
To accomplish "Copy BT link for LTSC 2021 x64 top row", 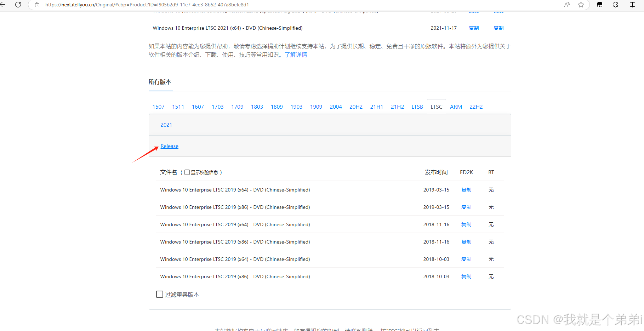I will (498, 28).
